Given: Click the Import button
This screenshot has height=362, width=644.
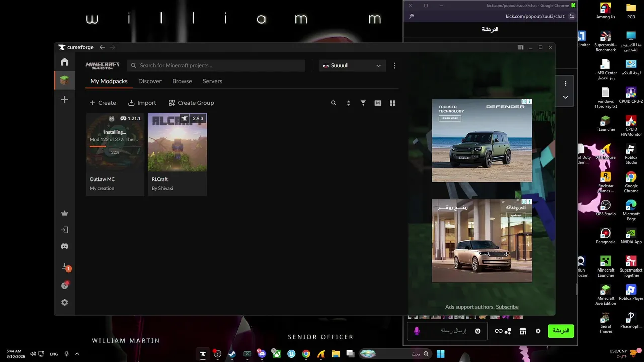Looking at the screenshot, I should pos(142,103).
